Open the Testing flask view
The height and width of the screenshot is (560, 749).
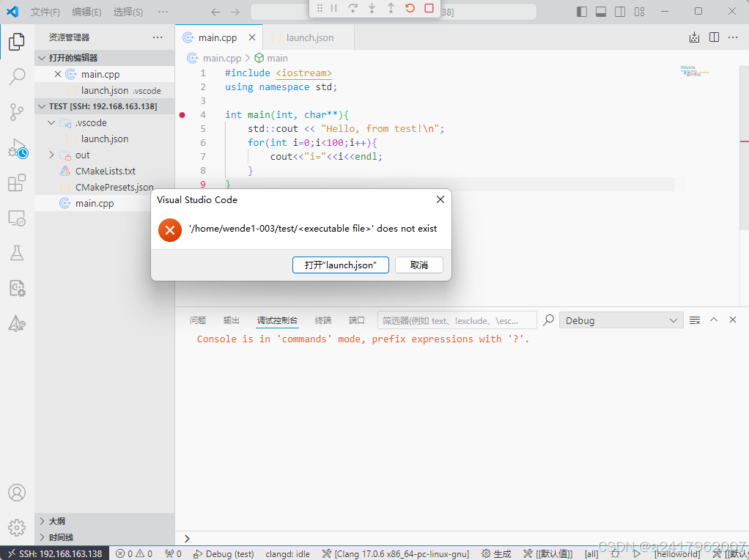click(17, 253)
